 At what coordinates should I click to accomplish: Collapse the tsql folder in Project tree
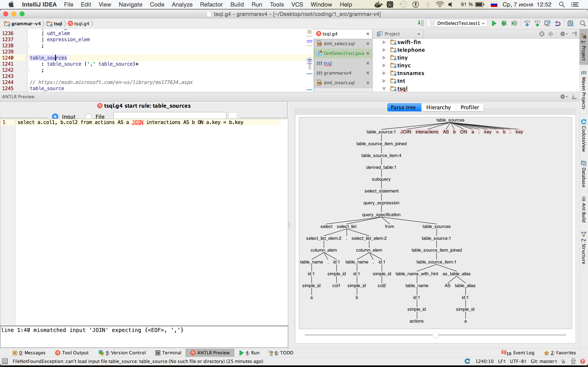[x=384, y=89]
